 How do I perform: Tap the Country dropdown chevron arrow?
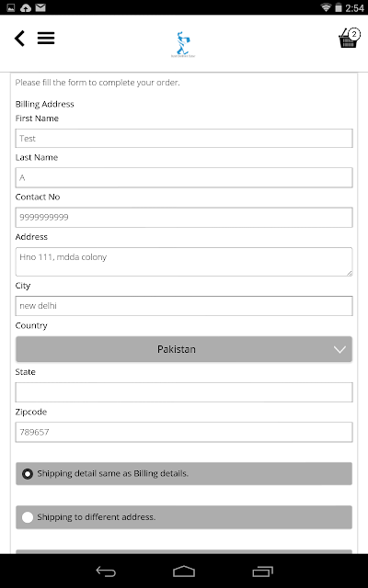point(339,349)
